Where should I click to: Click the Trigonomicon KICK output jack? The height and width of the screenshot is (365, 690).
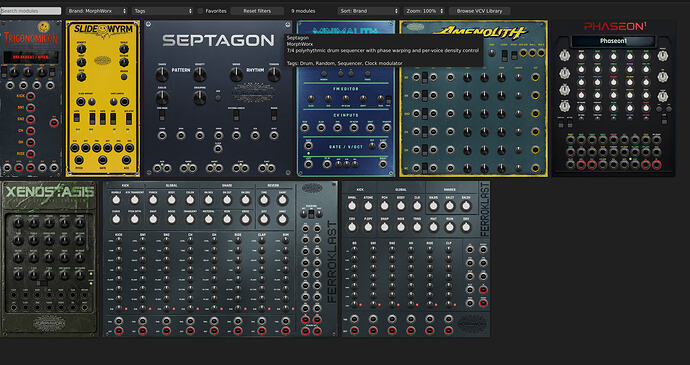click(x=31, y=96)
